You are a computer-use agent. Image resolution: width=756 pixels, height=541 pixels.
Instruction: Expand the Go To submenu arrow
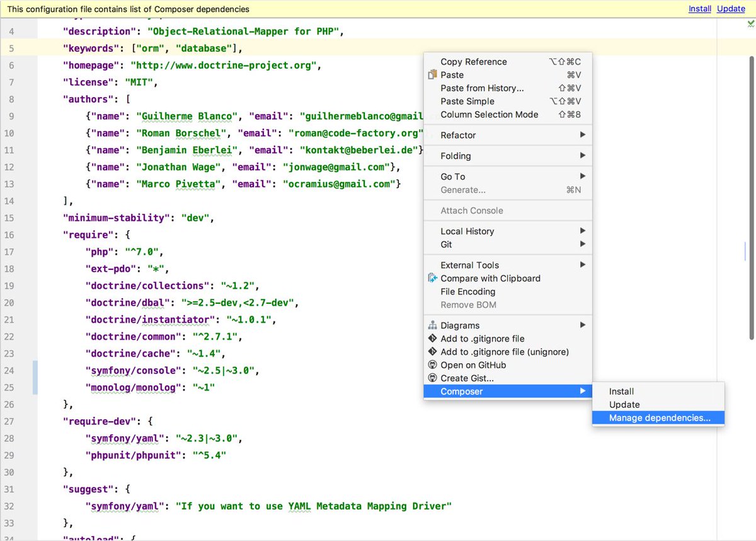pyautogui.click(x=583, y=177)
